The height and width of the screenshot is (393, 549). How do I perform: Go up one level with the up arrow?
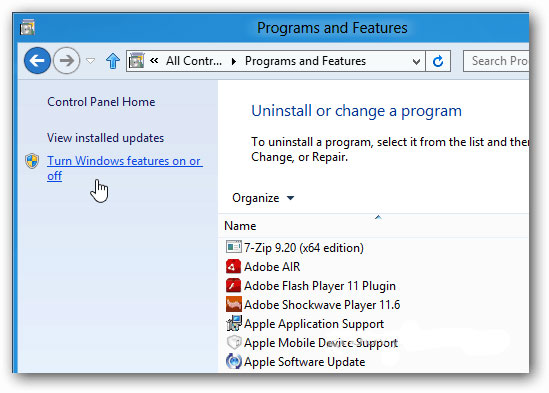(113, 61)
